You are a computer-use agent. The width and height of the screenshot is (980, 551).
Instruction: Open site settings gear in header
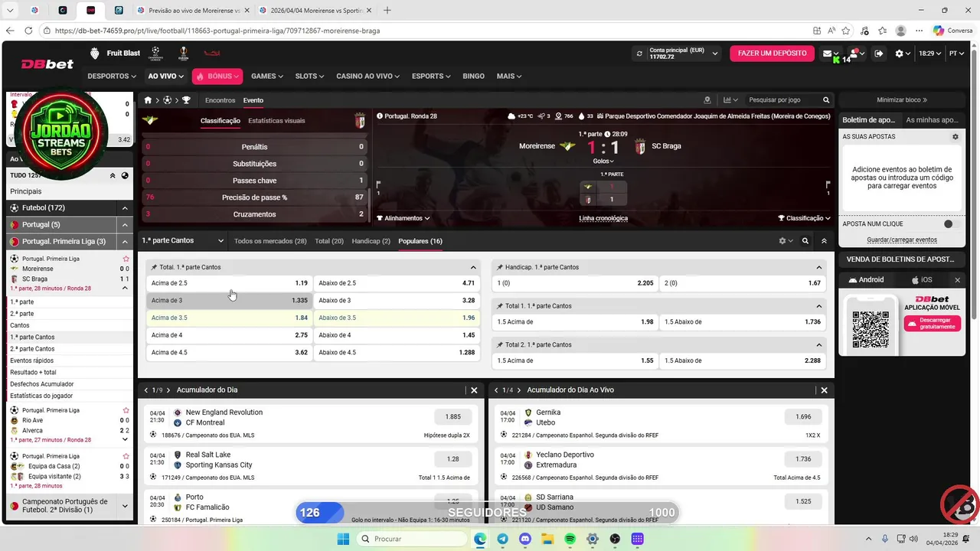900,54
